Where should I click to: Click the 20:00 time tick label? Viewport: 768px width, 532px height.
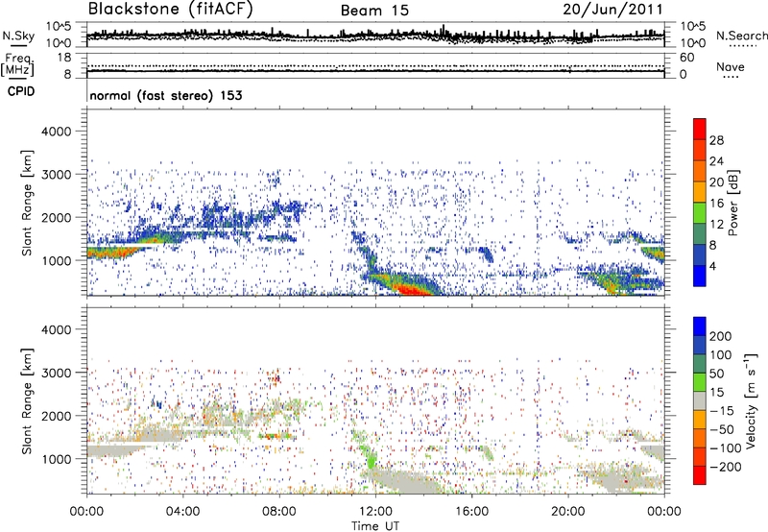pyautogui.click(x=567, y=512)
